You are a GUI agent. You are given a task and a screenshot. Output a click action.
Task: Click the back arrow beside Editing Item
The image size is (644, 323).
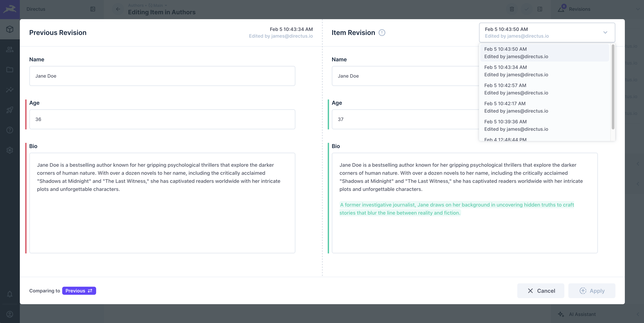[118, 9]
